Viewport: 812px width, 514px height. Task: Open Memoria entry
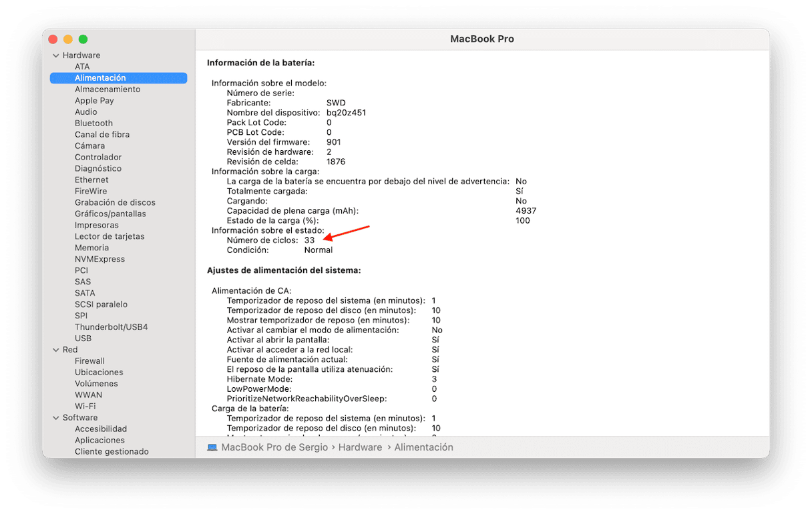coord(91,248)
